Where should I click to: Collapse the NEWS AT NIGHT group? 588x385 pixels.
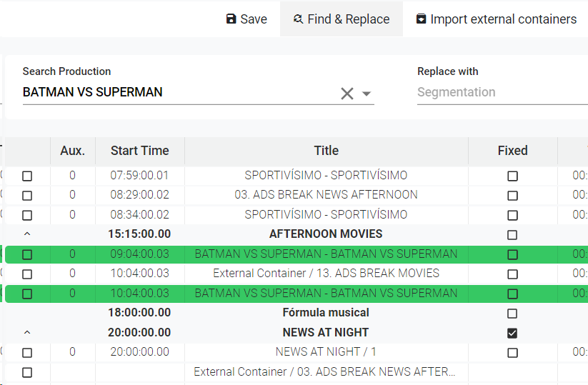tap(27, 333)
